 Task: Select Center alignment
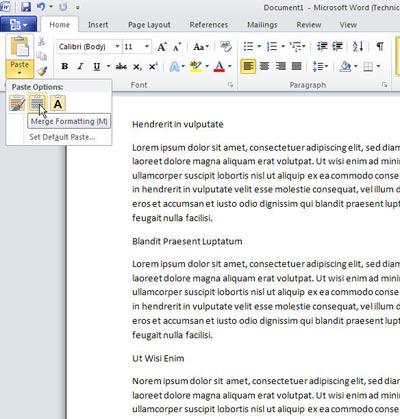264,66
